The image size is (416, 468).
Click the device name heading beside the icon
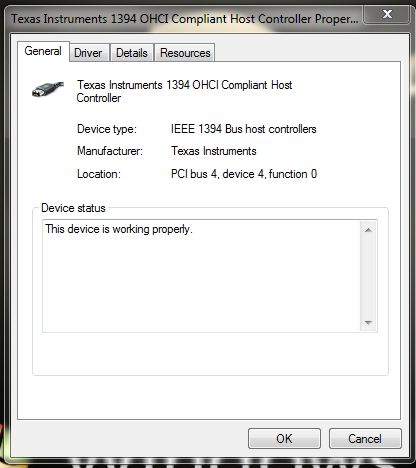(184, 91)
